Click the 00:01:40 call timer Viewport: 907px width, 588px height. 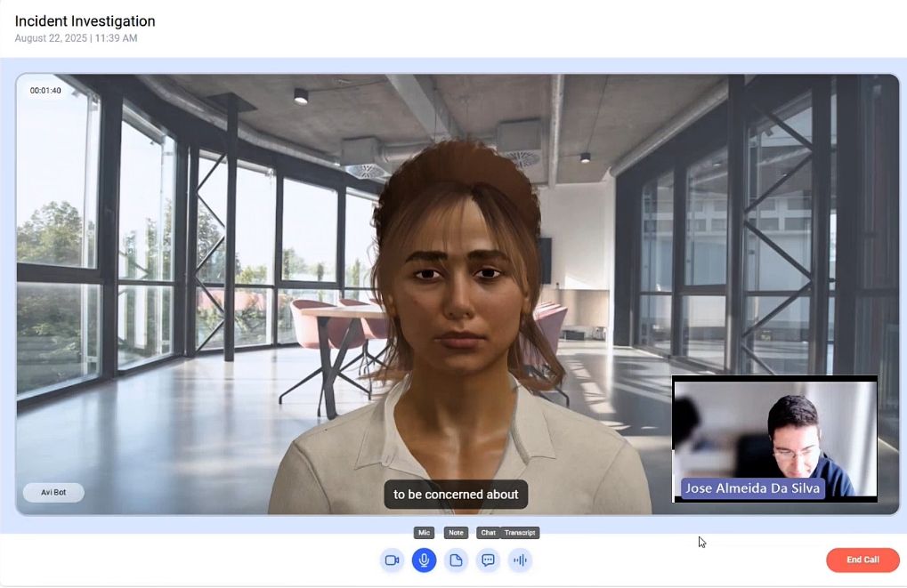click(45, 90)
